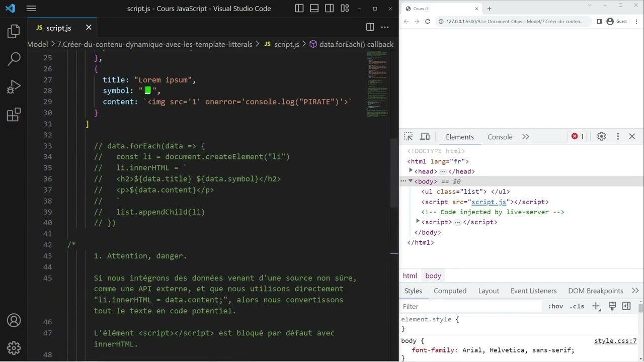The image size is (644, 362).
Task: Open the Manage gear in VS Code
Action: pos(14,347)
